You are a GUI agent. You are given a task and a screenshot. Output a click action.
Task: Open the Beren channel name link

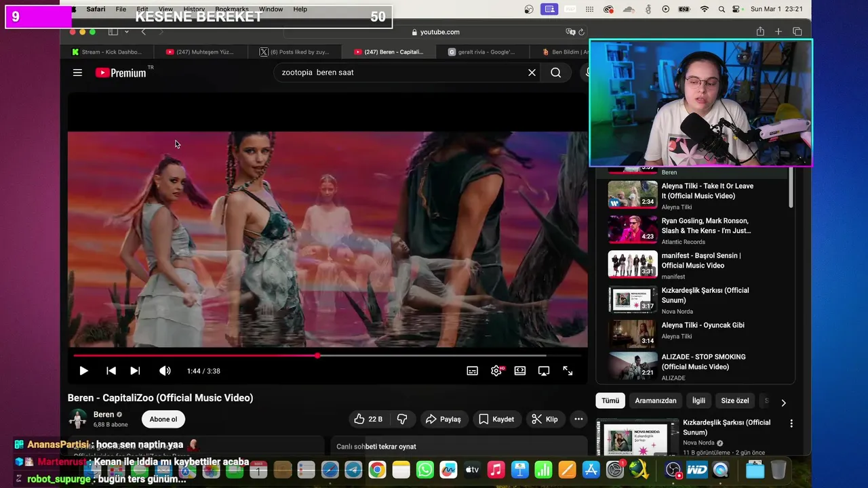pos(104,414)
